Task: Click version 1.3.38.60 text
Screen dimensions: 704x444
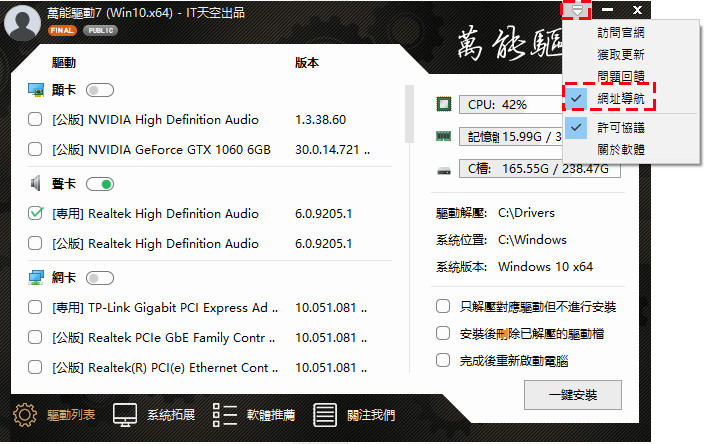Action: click(x=321, y=120)
